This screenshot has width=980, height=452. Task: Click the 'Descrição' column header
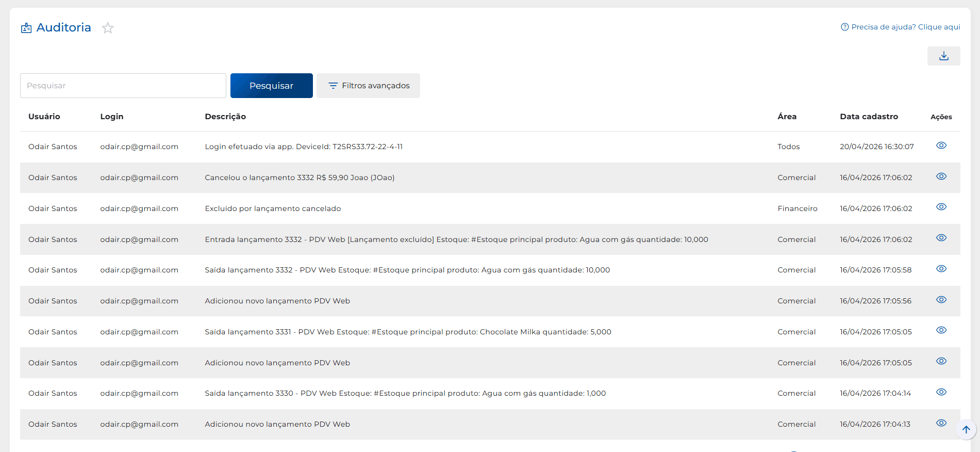225,117
